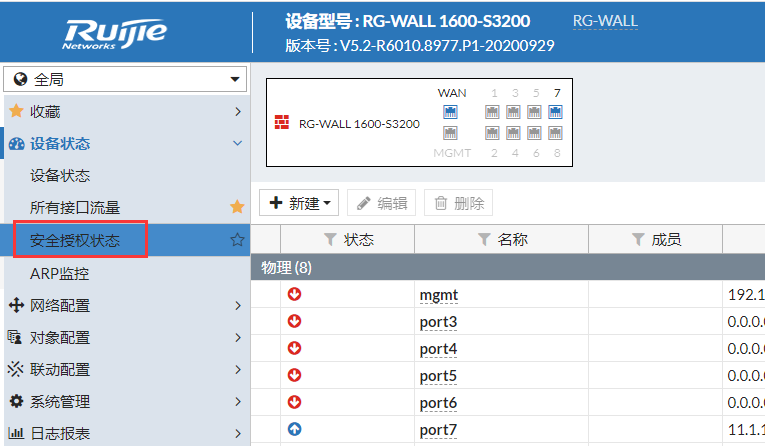Screen dimensions: 765x446
Task: Select the port5 interface name
Action: coord(438,376)
